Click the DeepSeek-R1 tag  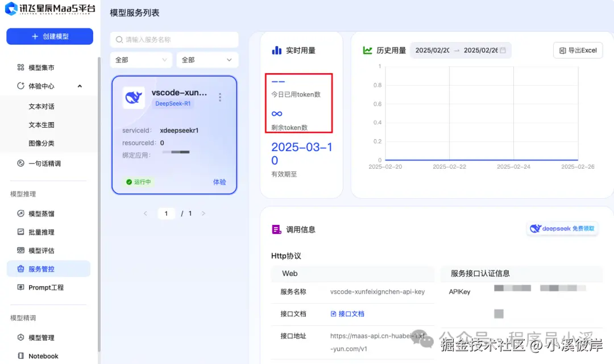pos(173,103)
